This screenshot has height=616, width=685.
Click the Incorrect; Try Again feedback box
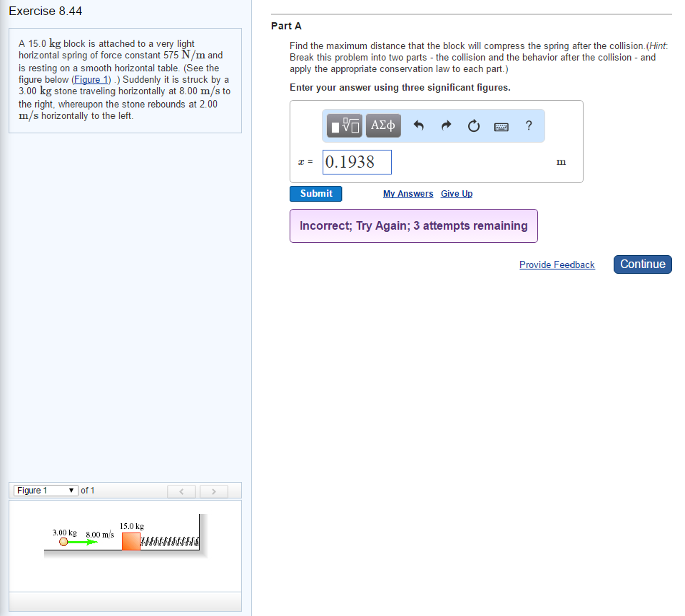pyautogui.click(x=413, y=226)
